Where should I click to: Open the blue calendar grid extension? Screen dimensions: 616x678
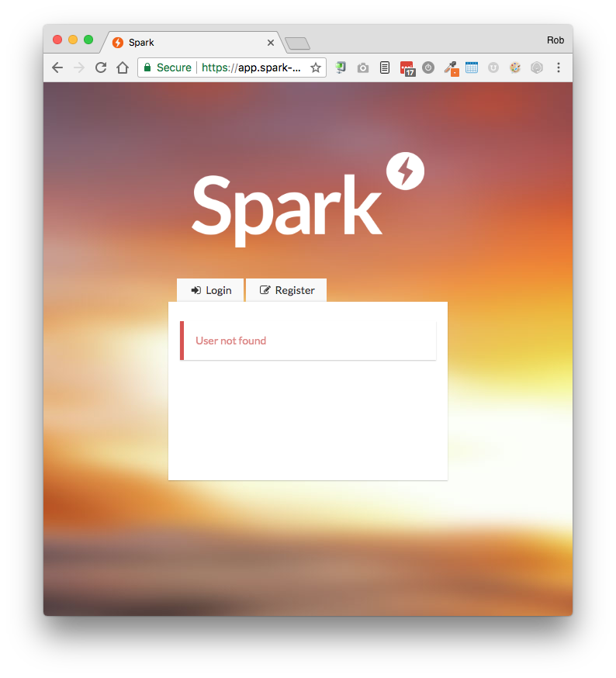pyautogui.click(x=472, y=67)
